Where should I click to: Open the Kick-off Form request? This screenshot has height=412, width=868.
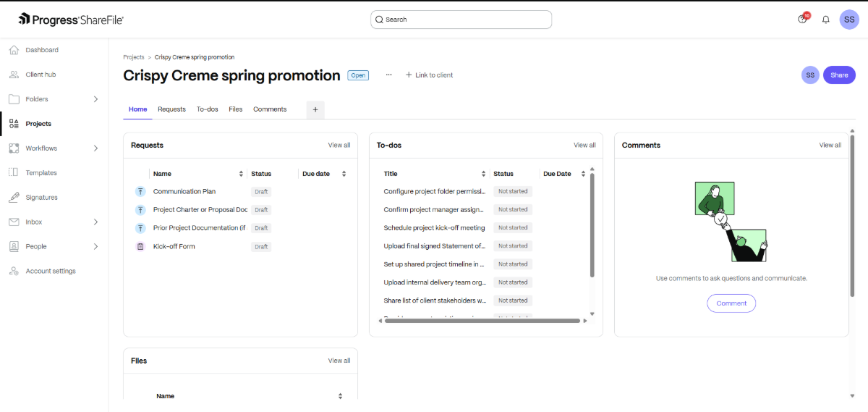(x=174, y=247)
